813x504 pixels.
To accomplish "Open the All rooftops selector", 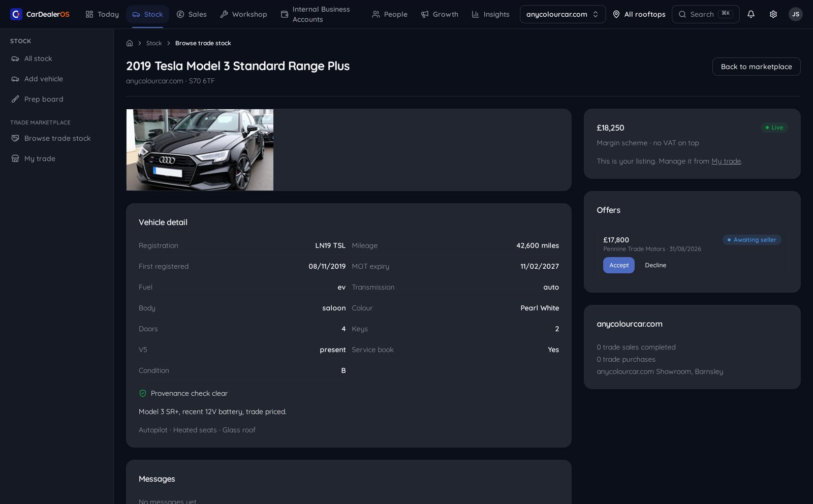I will (639, 14).
